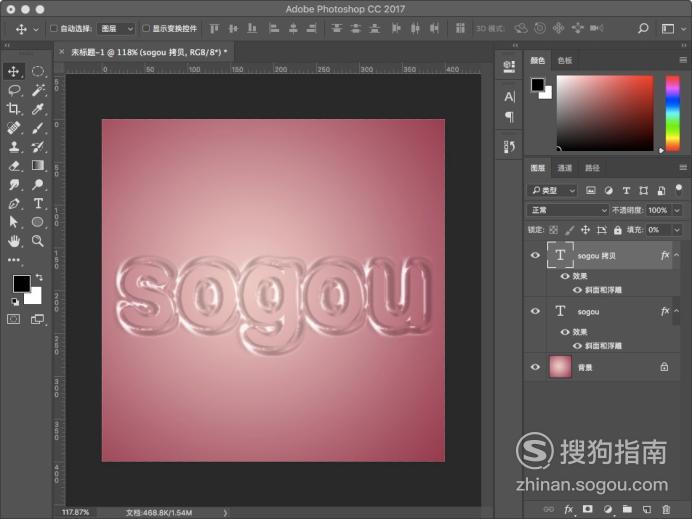Screen dimensions: 692x519
Task: Open the 图层 auto-select dropdown
Action: [x=116, y=29]
